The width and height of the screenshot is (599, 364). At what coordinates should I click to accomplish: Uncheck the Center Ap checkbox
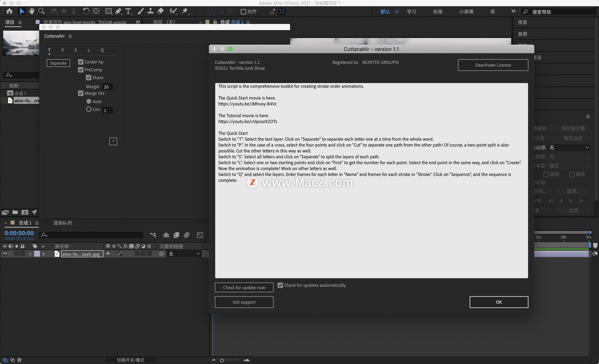(x=81, y=62)
